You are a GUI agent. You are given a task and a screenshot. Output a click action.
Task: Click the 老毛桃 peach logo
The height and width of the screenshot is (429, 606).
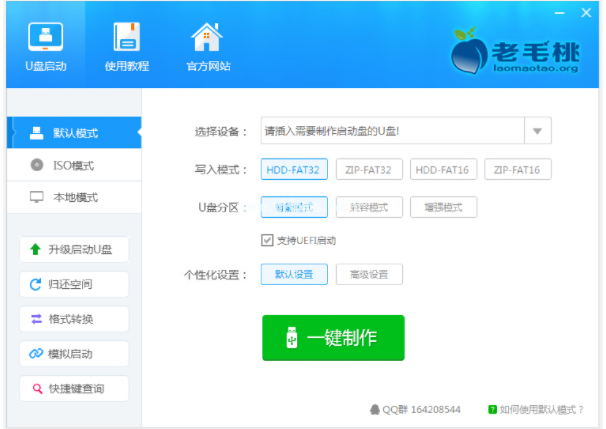tap(466, 47)
